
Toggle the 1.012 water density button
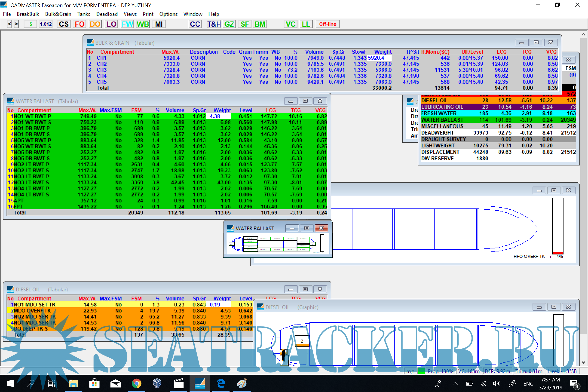pos(46,24)
